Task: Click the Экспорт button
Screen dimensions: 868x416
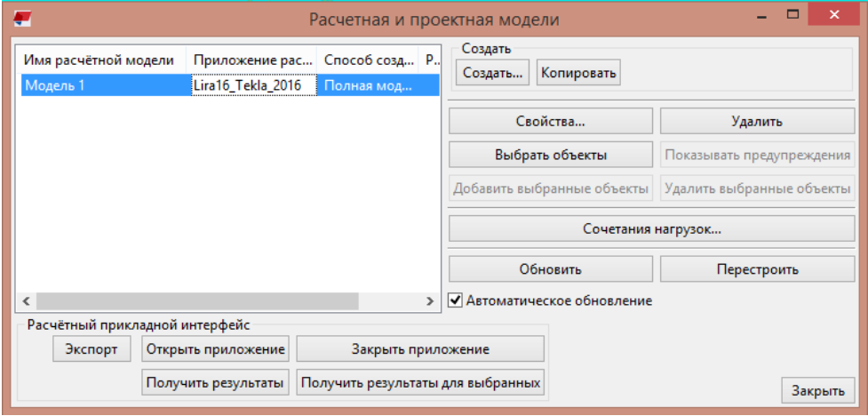Action: click(x=92, y=349)
